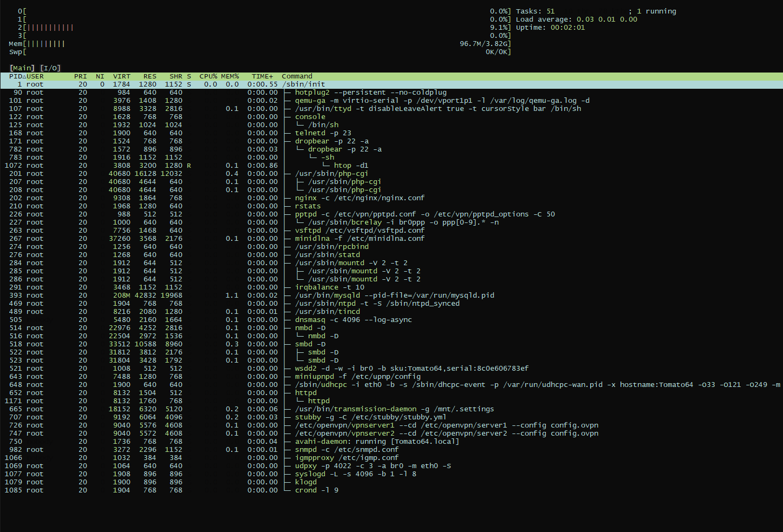
Task: Sort processes by PID column header
Action: click(x=15, y=76)
